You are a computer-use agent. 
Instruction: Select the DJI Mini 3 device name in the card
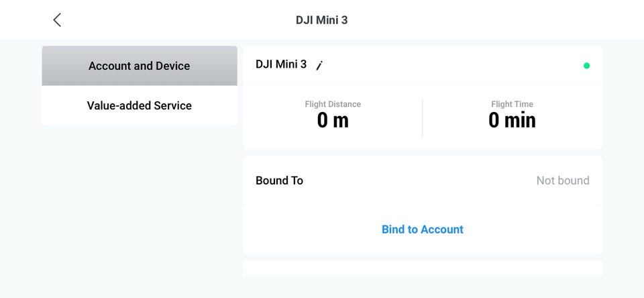coord(281,64)
